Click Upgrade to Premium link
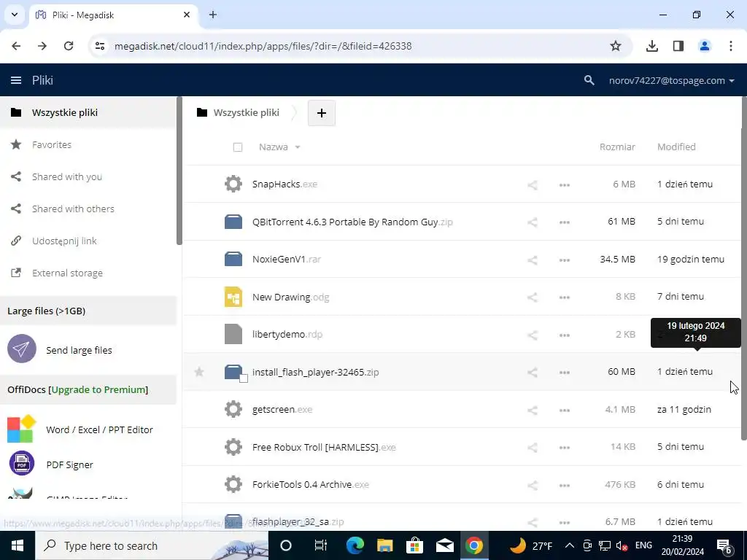This screenshot has height=560, width=747. click(99, 389)
